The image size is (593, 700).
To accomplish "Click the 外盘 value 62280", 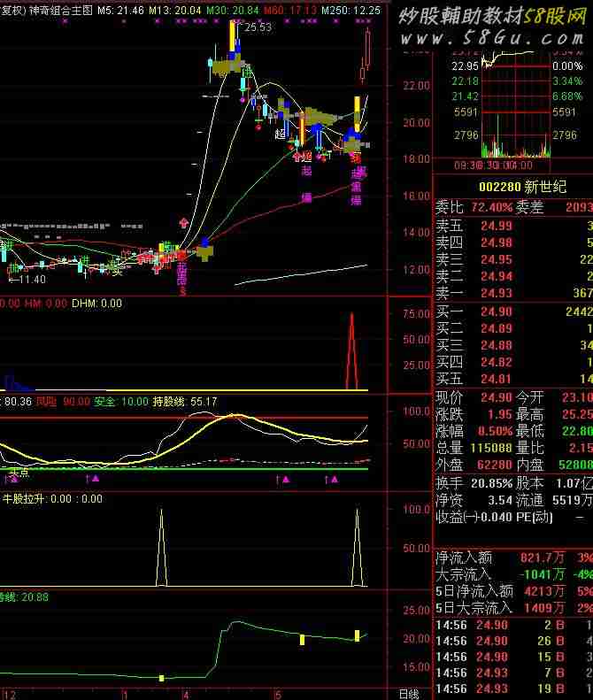I will [x=495, y=465].
